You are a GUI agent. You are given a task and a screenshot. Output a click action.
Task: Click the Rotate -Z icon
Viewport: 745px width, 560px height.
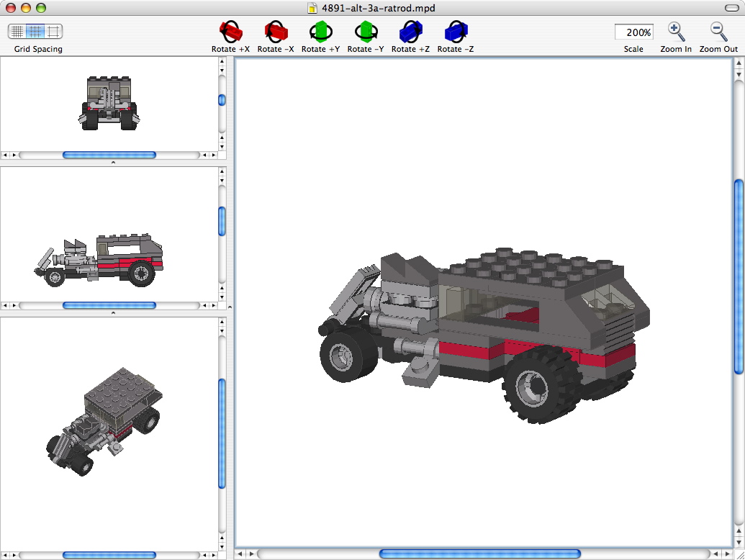pos(454,30)
